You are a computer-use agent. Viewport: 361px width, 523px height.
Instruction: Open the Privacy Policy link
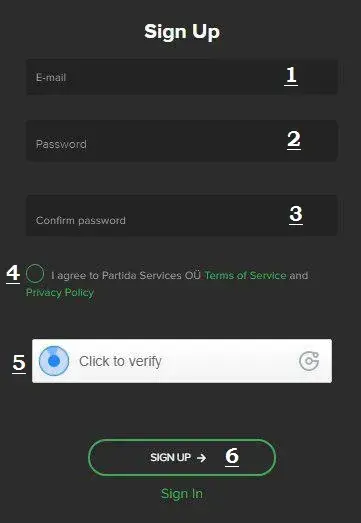pos(60,293)
